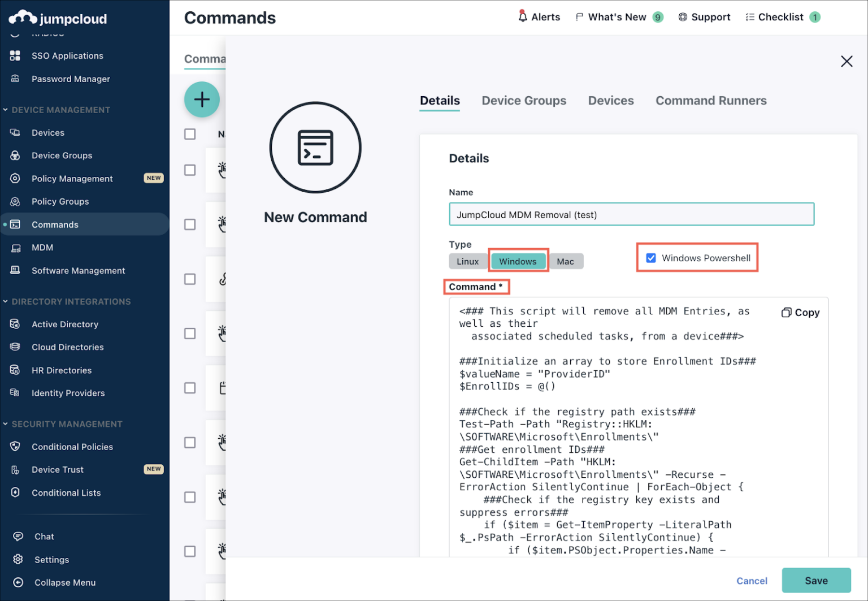Open the Commands section in sidebar
Viewport: 868px width, 601px height.
(55, 224)
